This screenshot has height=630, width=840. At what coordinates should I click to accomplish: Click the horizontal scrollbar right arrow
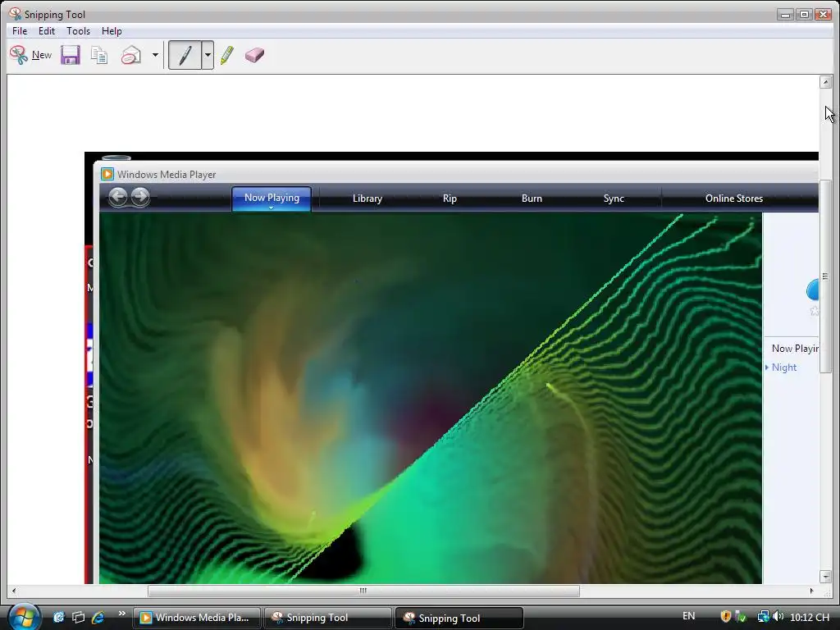811,591
